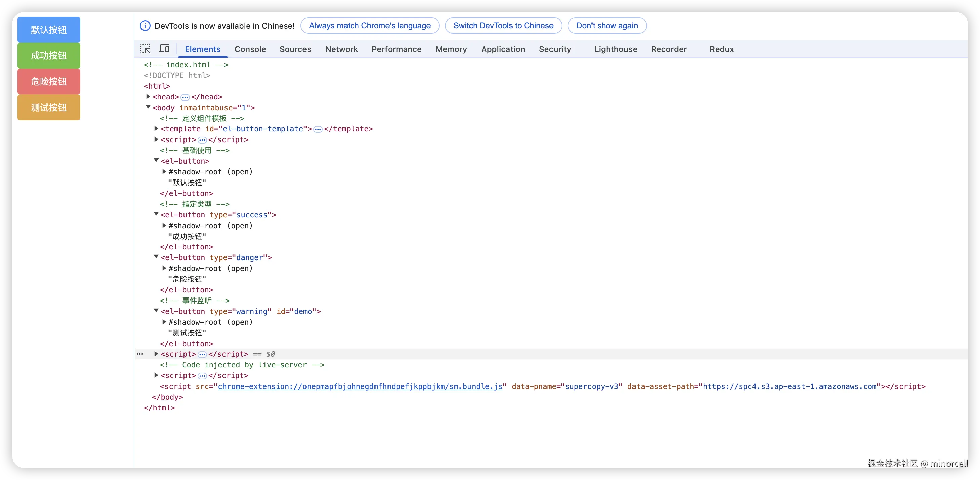Click ellipsis badge in selected $0 script
The width and height of the screenshot is (980, 480).
202,354
